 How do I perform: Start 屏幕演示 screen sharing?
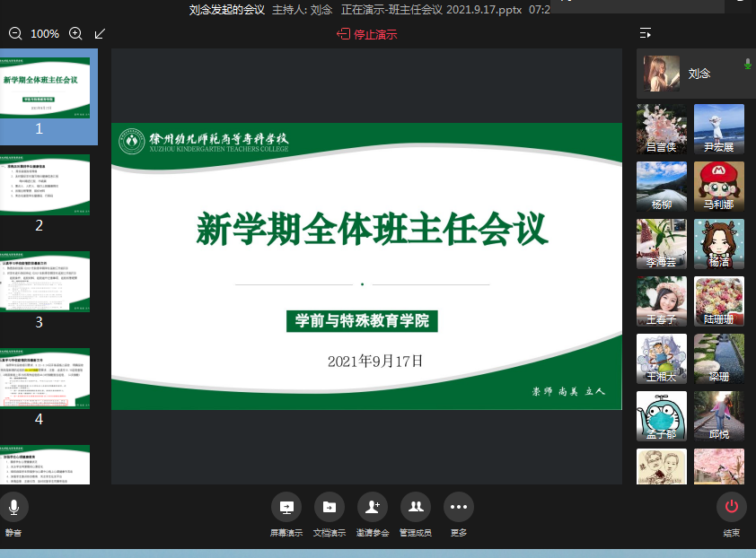click(x=286, y=508)
